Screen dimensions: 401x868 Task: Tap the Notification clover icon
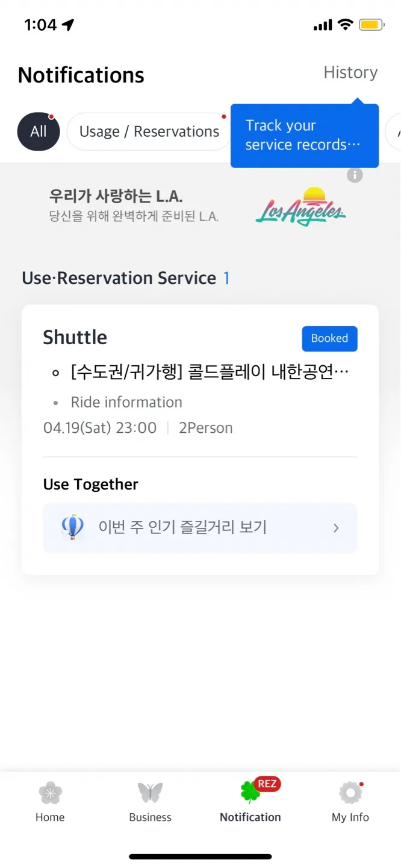250,792
